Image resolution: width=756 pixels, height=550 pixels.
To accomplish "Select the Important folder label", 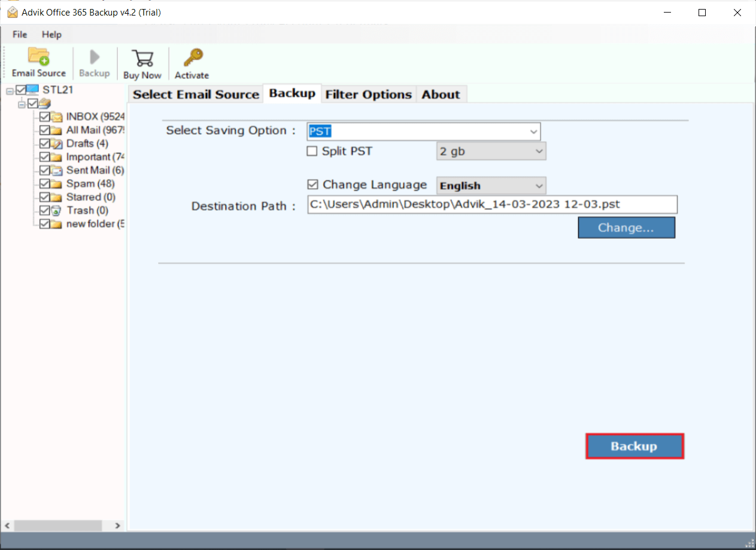I will [x=95, y=157].
